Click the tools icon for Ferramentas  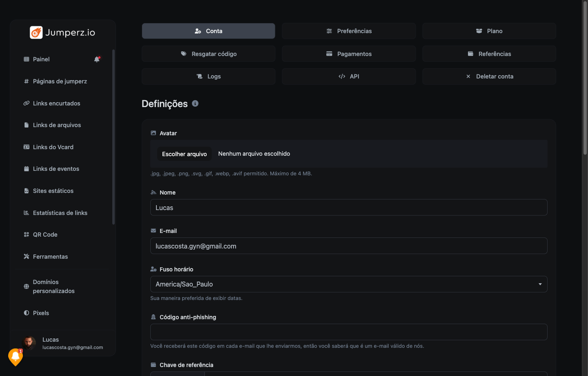click(27, 257)
